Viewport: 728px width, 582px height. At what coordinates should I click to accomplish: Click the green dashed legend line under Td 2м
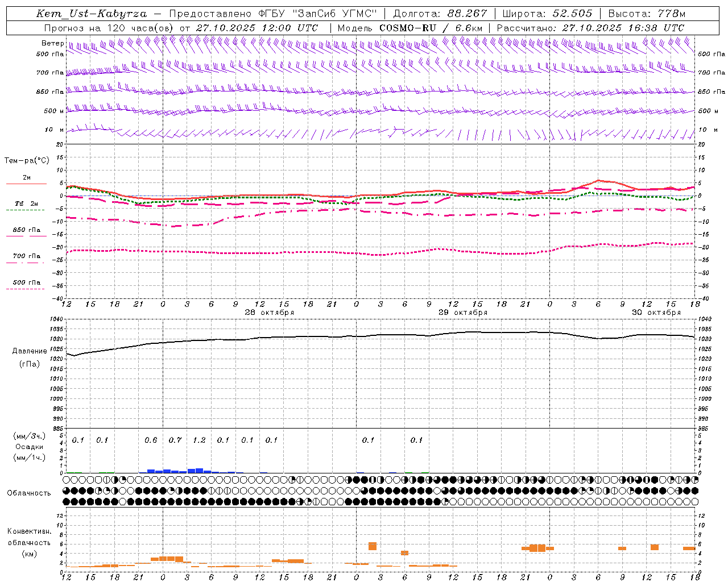26,210
